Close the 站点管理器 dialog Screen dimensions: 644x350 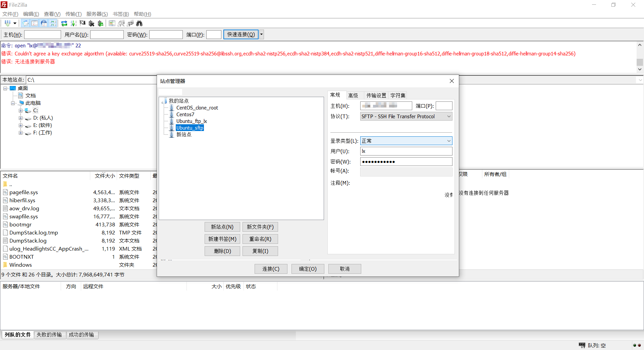pyautogui.click(x=452, y=81)
